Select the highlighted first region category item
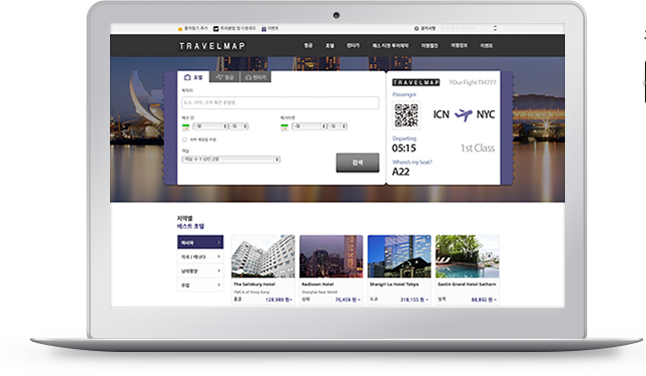The height and width of the screenshot is (376, 646). pos(200,243)
